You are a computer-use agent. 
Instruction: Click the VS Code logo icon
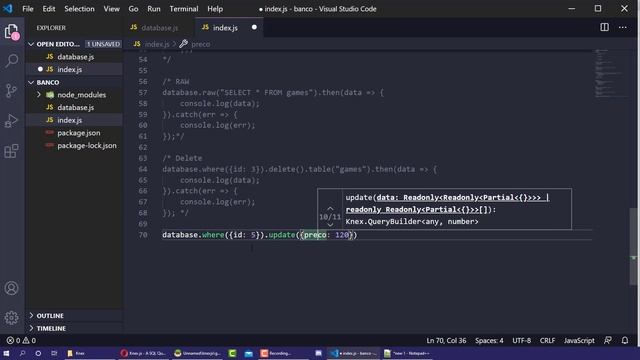click(8, 9)
